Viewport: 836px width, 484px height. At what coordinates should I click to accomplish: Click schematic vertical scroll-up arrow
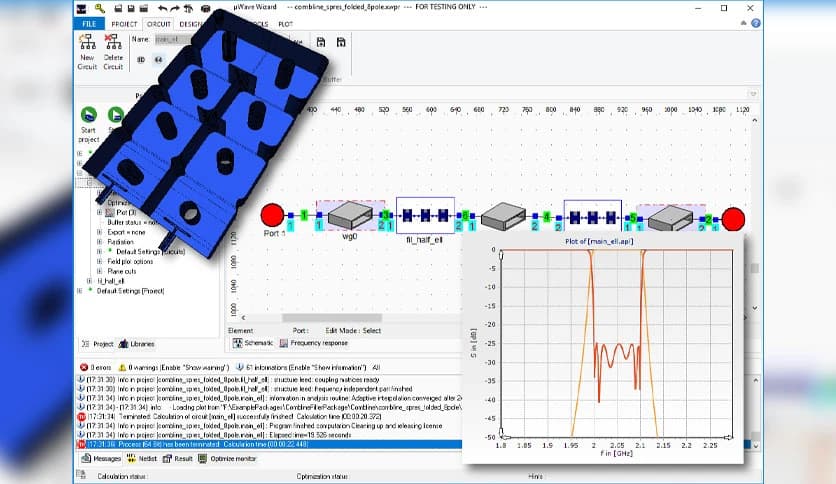pos(755,120)
